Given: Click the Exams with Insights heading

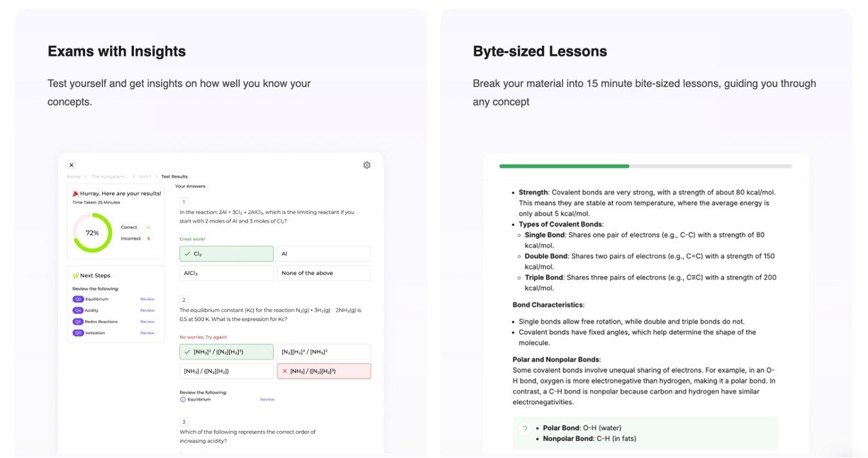Looking at the screenshot, I should [116, 52].
